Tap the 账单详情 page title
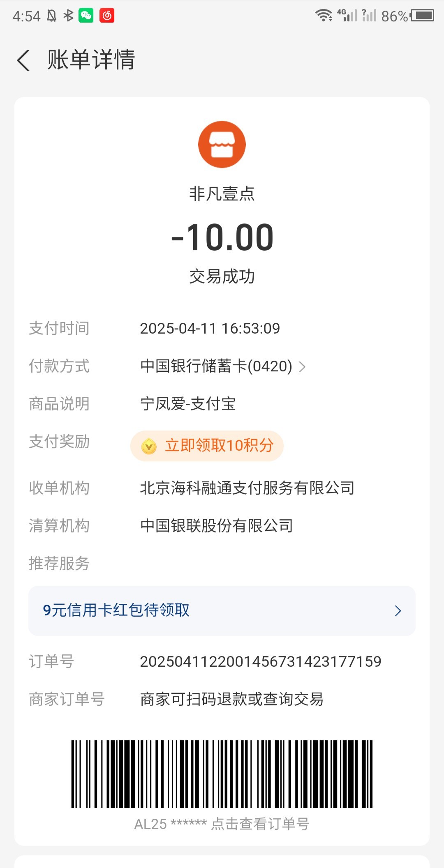The height and width of the screenshot is (868, 444). coord(91,60)
